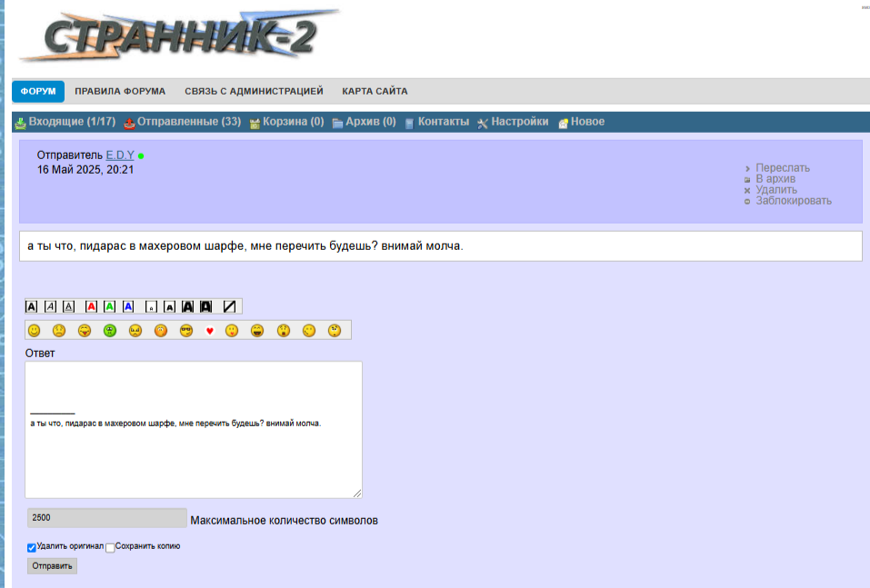Click the Ответ label above the text area

click(x=40, y=354)
